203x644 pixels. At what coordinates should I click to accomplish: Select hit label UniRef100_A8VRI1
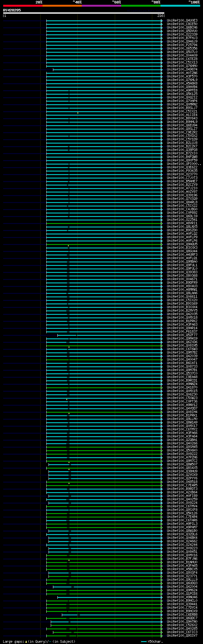coord(182,223)
